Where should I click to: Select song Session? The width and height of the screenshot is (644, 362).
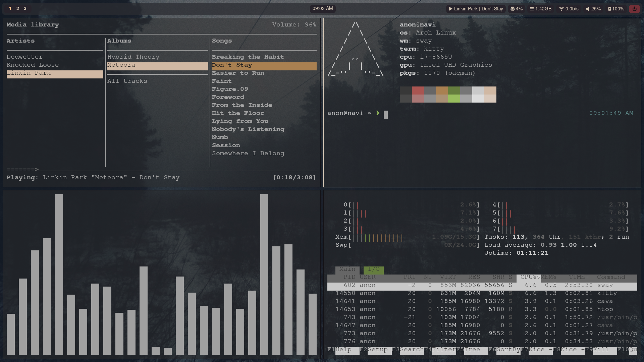pyautogui.click(x=264, y=145)
